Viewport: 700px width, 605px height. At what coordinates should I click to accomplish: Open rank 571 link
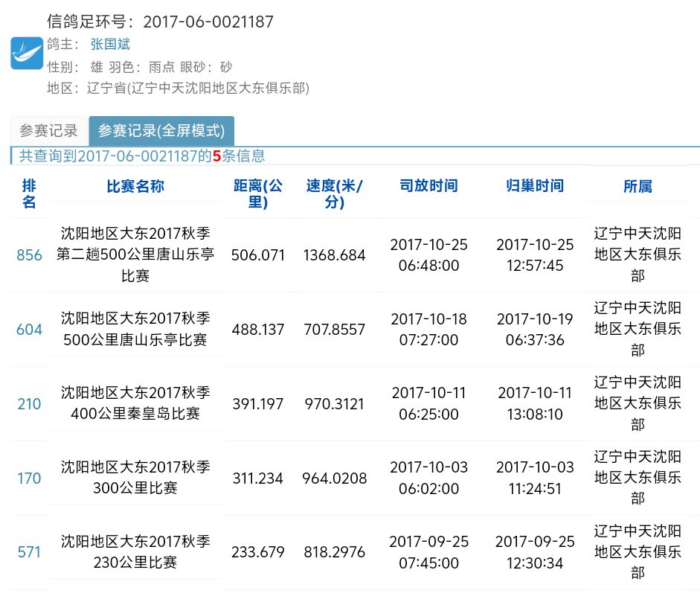click(29, 552)
